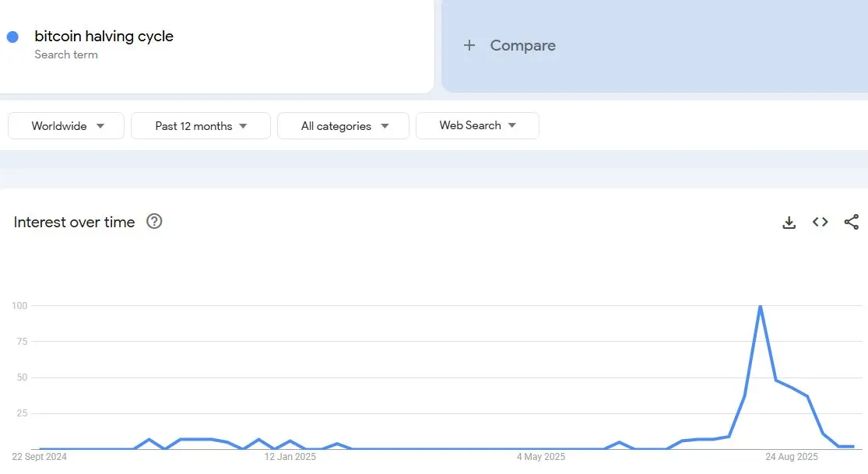Click the Interest over time heading
Screen dimensions: 868x474
pyautogui.click(x=74, y=223)
